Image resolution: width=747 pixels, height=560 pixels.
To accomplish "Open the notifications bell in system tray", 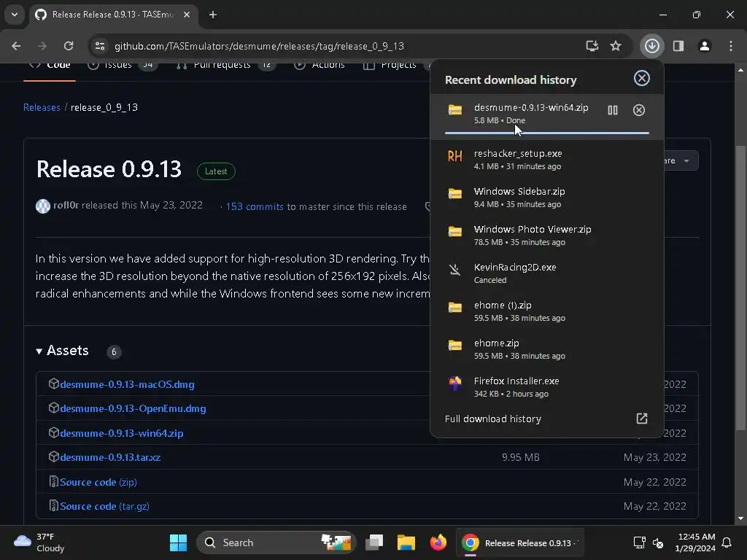I will 727,542.
